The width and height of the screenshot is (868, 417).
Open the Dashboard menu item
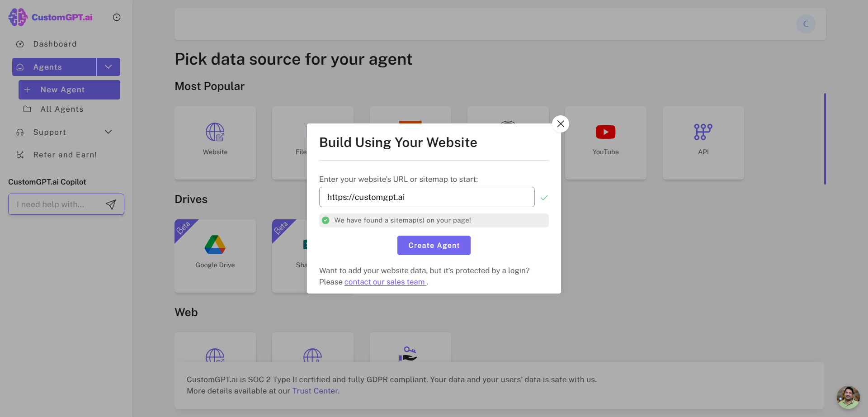(x=66, y=44)
